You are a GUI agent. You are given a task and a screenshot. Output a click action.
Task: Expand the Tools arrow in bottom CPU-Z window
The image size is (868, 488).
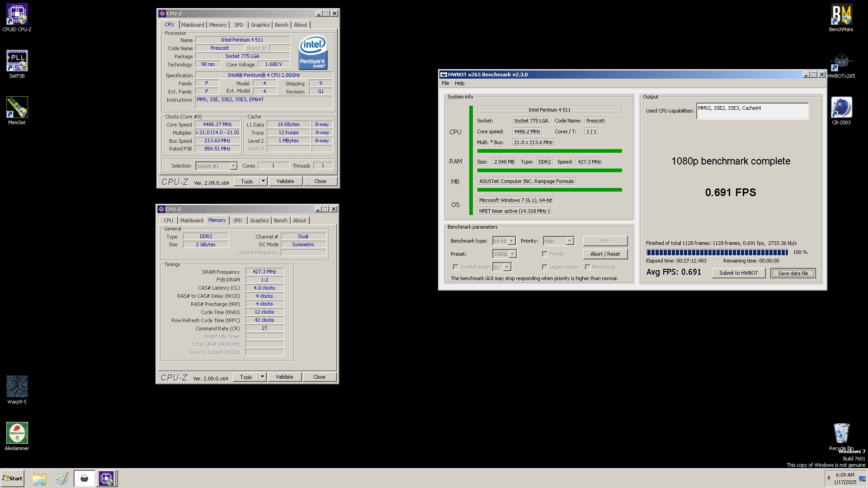262,377
